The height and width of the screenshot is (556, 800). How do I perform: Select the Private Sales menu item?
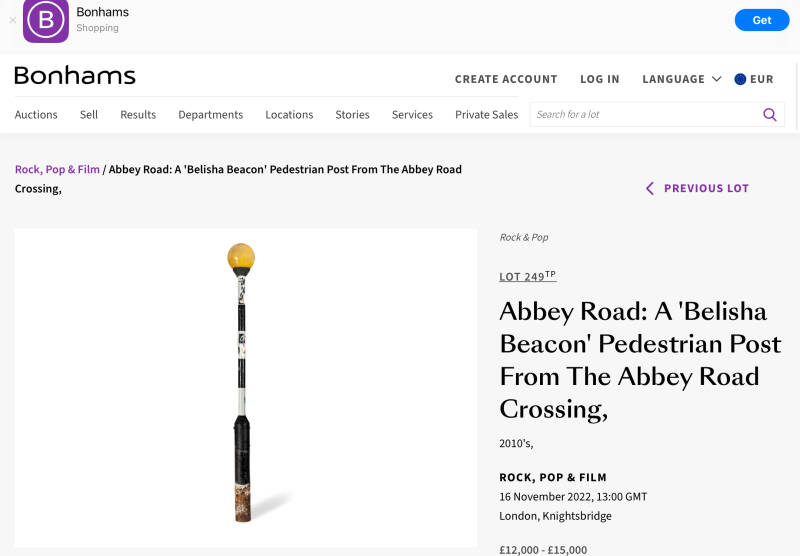486,115
